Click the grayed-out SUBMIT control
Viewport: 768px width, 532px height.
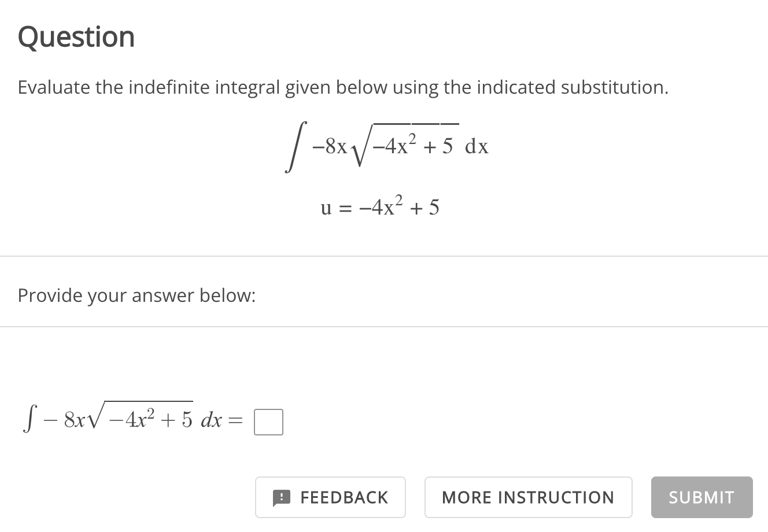coord(701,497)
